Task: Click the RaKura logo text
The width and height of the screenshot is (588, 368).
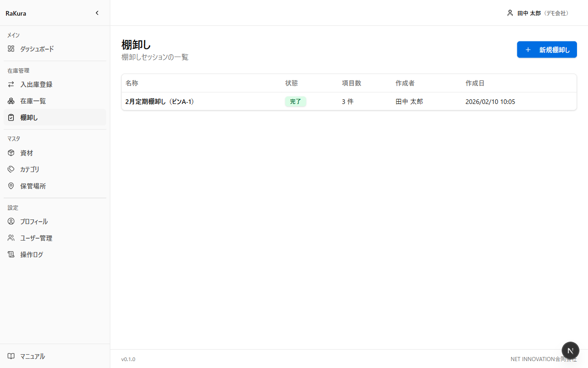Action: pos(16,13)
